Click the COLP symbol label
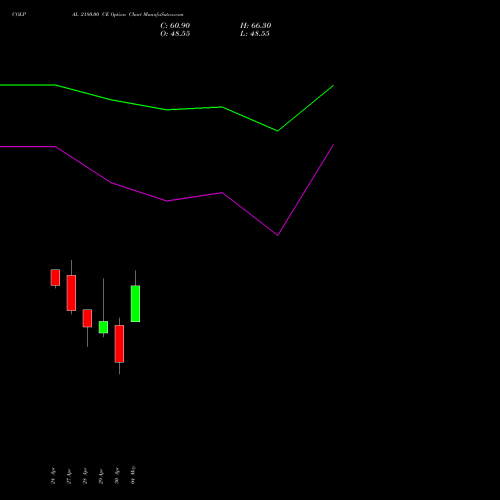500x500 pixels. [x=19, y=14]
